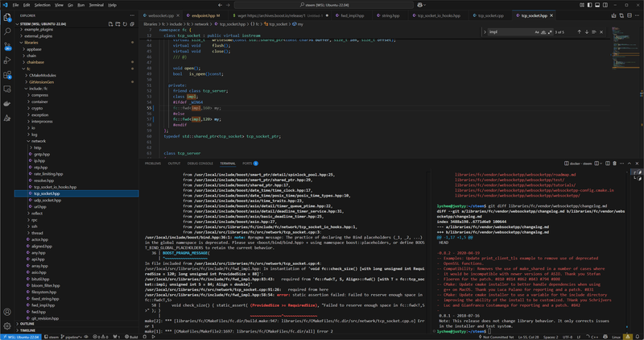
Task: Expand the chainbase folder
Action: coord(76,62)
